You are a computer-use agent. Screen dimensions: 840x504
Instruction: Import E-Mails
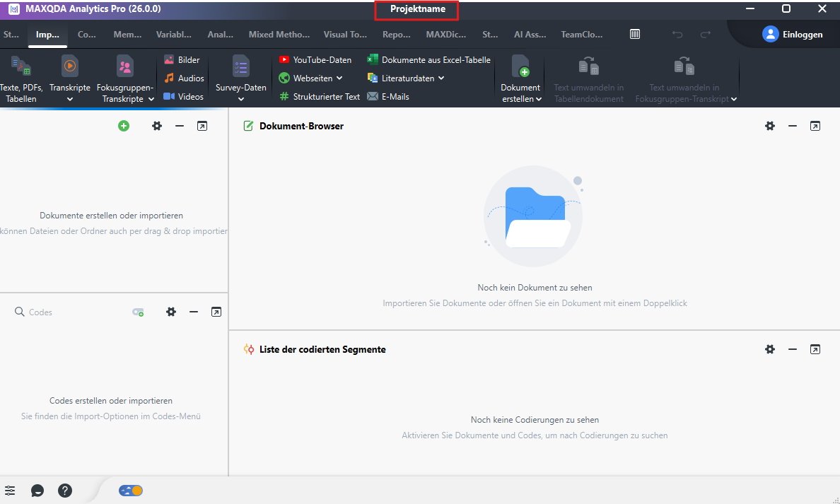[388, 96]
